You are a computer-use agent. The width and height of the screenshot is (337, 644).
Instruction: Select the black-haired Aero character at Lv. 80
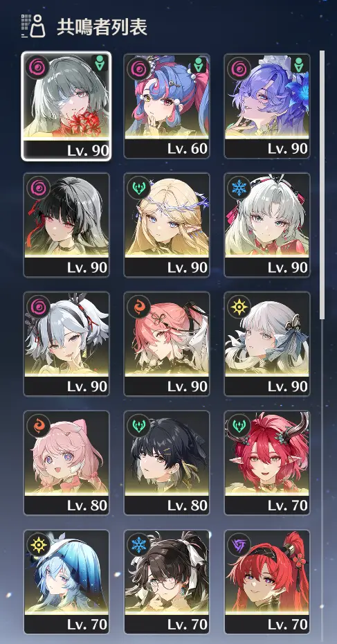[167, 463]
